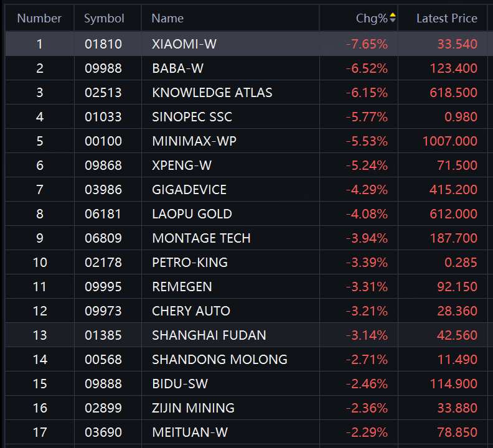Screen dimensions: 493x448
Task: Click the latest price 1007.000
Action: point(450,141)
